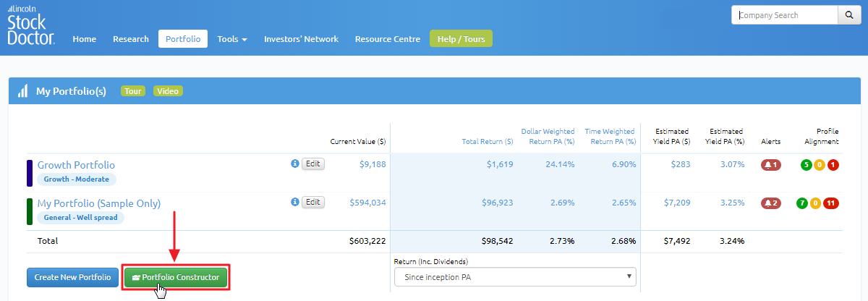Image resolution: width=868 pixels, height=301 pixels.
Task: Open the Resource Centre
Action: (x=388, y=39)
